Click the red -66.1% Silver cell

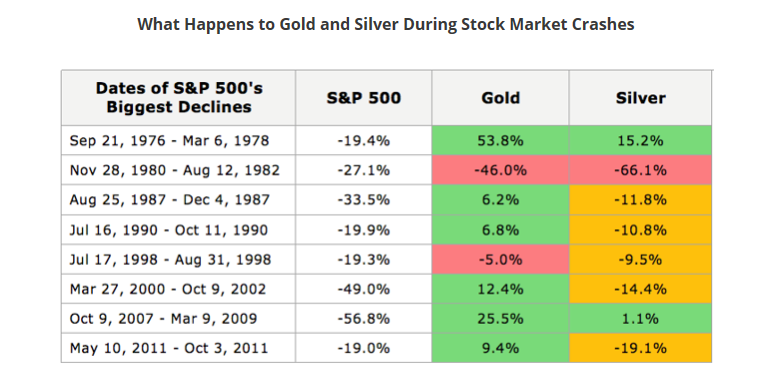(x=640, y=170)
